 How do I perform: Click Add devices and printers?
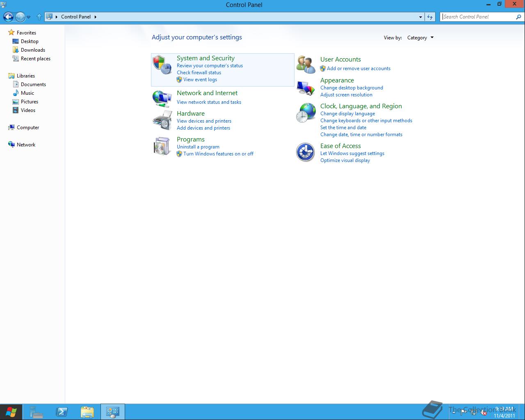[203, 128]
